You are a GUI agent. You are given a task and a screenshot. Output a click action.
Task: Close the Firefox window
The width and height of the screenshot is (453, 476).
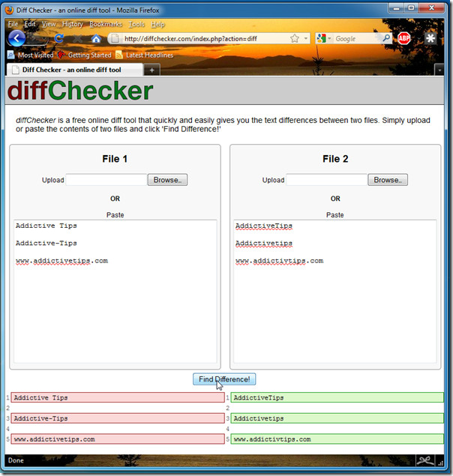pyautogui.click(x=432, y=8)
